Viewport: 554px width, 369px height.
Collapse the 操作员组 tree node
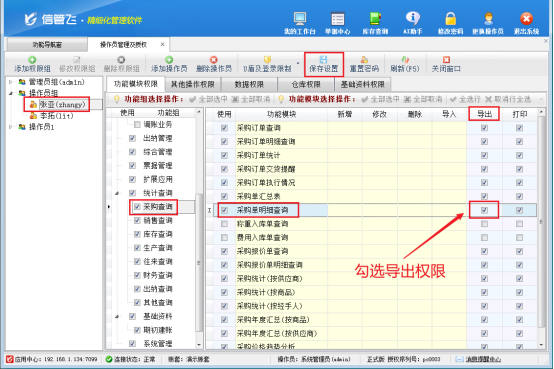[11, 93]
